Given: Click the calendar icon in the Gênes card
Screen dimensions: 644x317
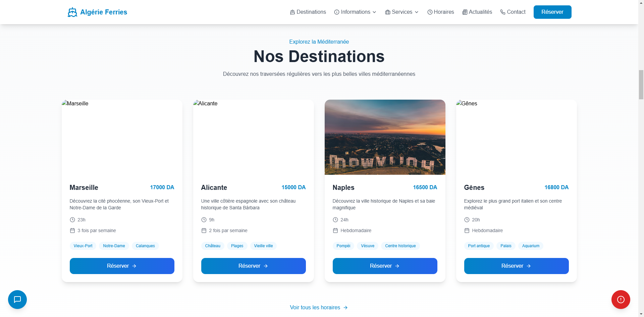Looking at the screenshot, I should click(467, 230).
